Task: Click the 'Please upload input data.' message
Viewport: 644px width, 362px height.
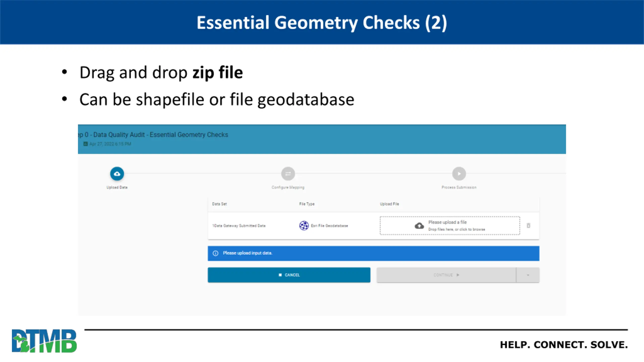Action: (x=247, y=253)
